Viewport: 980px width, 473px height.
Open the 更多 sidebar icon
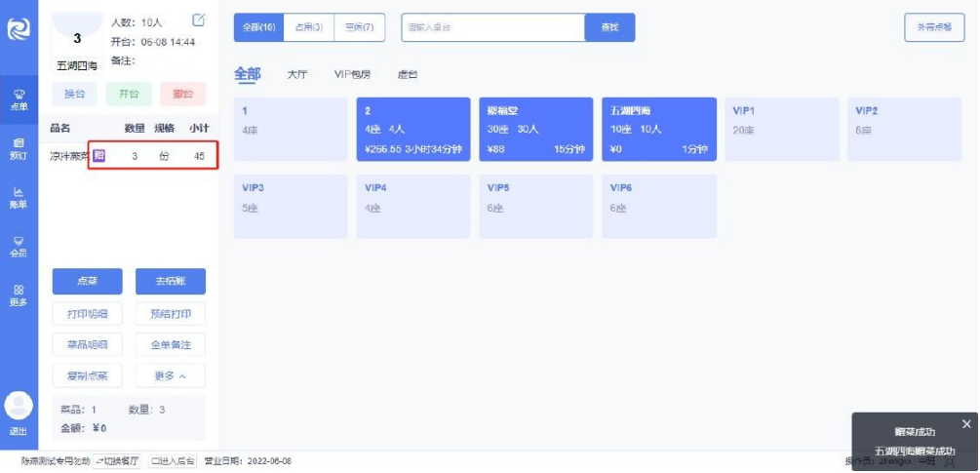(19, 295)
